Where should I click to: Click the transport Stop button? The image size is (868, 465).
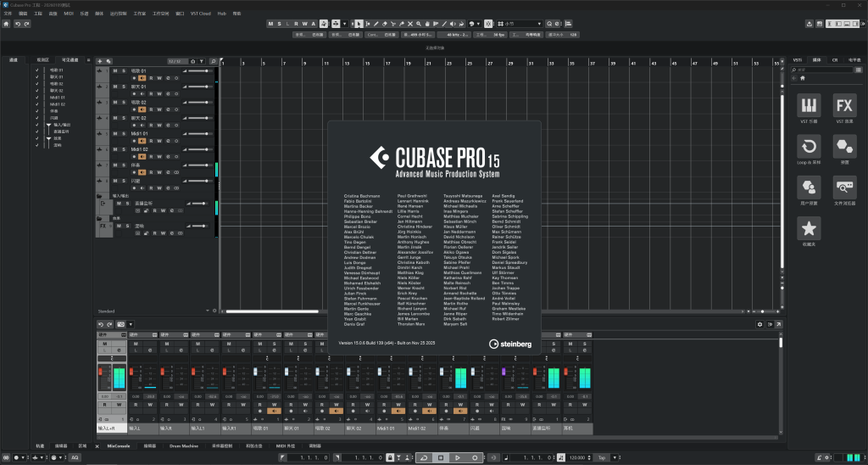point(441,458)
